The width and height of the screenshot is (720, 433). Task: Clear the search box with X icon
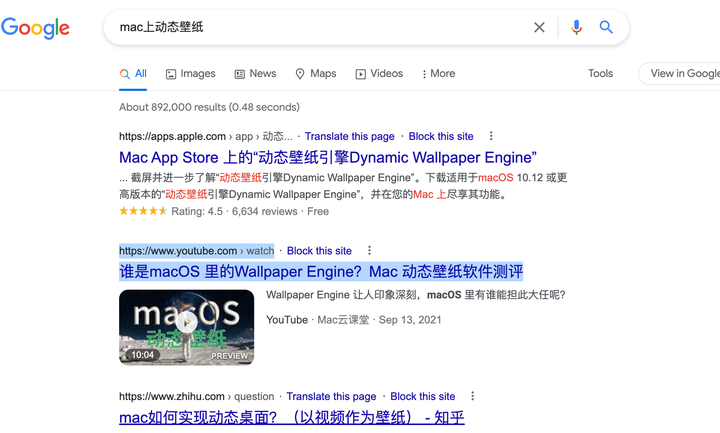(x=539, y=28)
